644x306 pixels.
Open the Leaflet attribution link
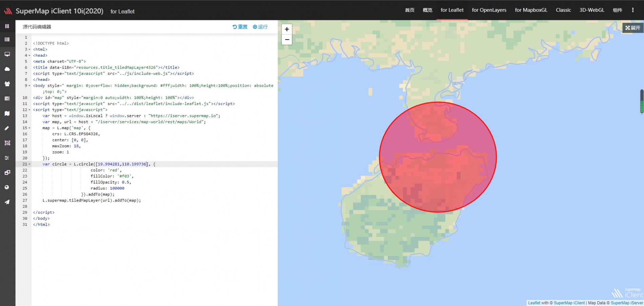click(x=534, y=303)
